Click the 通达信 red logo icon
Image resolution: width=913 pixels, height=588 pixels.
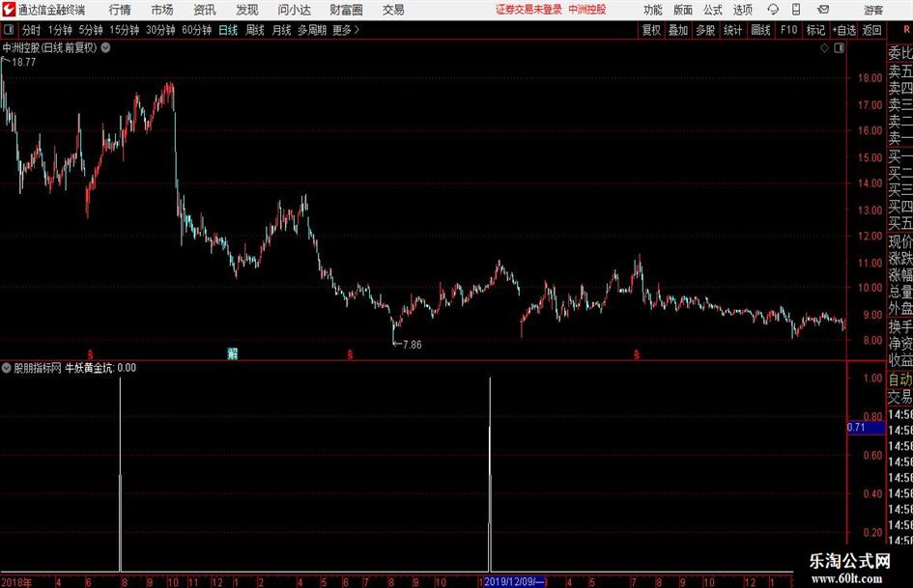pos(8,10)
